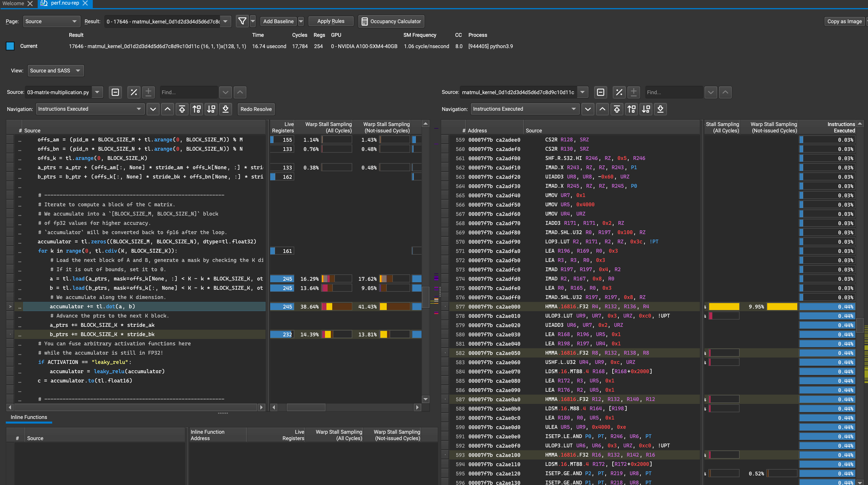
Task: Click find-previous arrow in SASS panel
Action: 725,92
